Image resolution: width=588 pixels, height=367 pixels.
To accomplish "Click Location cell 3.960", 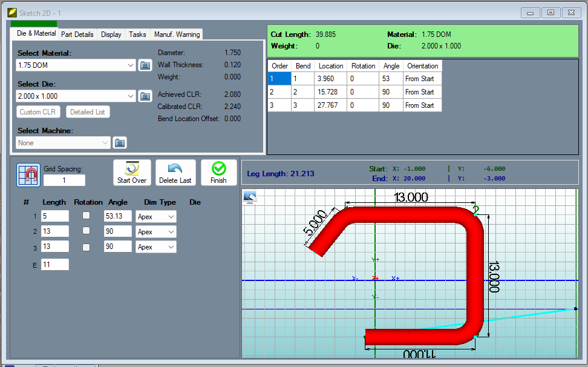I will [331, 79].
